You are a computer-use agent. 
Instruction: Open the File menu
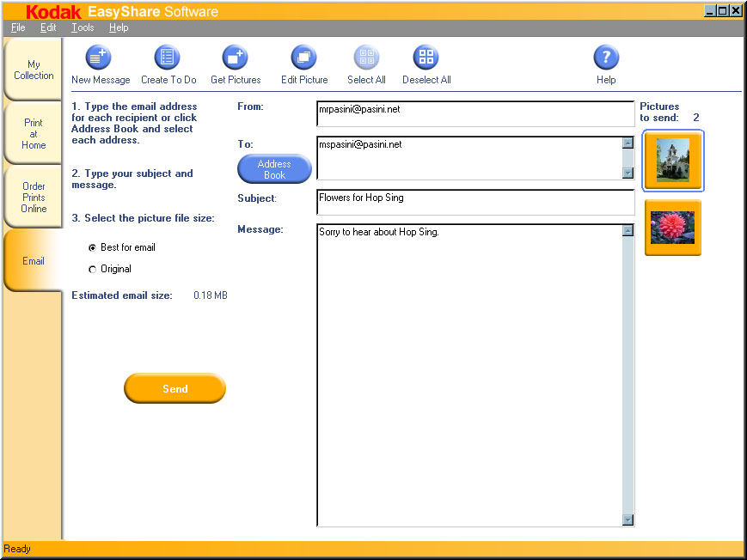pos(18,27)
